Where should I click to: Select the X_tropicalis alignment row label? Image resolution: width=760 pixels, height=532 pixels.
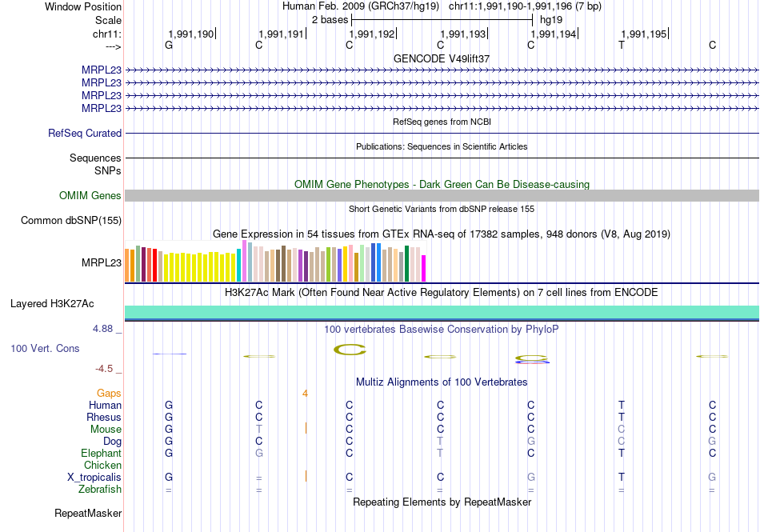coord(94,478)
